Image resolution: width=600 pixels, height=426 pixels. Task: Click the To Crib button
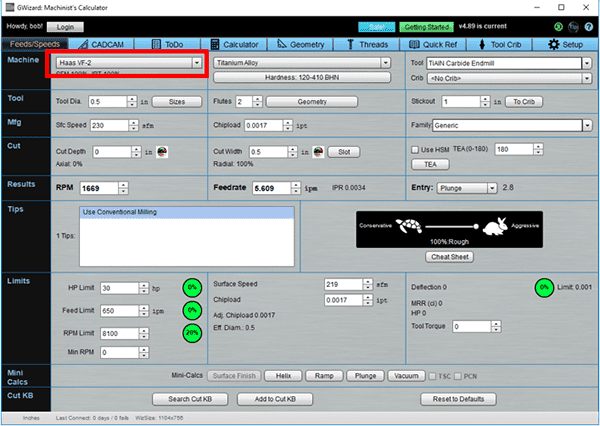tap(524, 102)
